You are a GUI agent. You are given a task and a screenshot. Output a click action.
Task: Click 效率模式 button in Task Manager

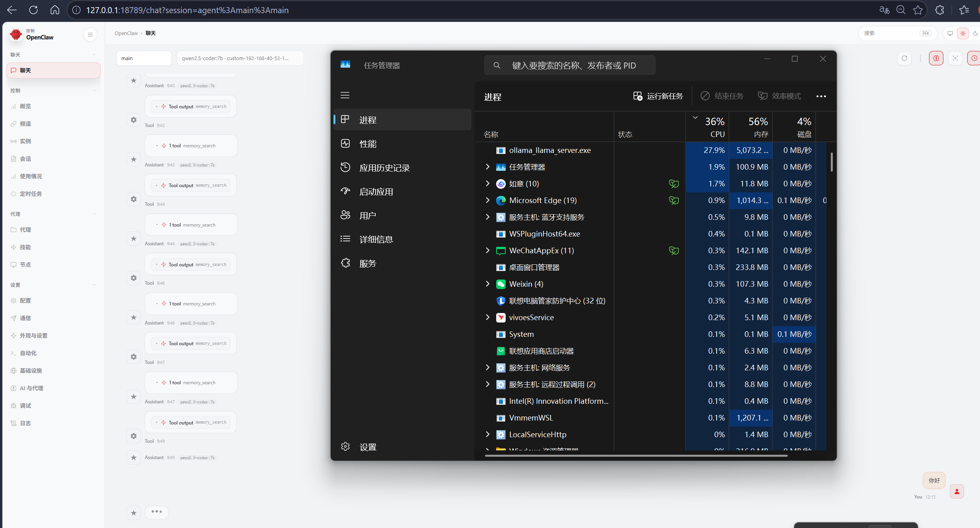click(779, 96)
